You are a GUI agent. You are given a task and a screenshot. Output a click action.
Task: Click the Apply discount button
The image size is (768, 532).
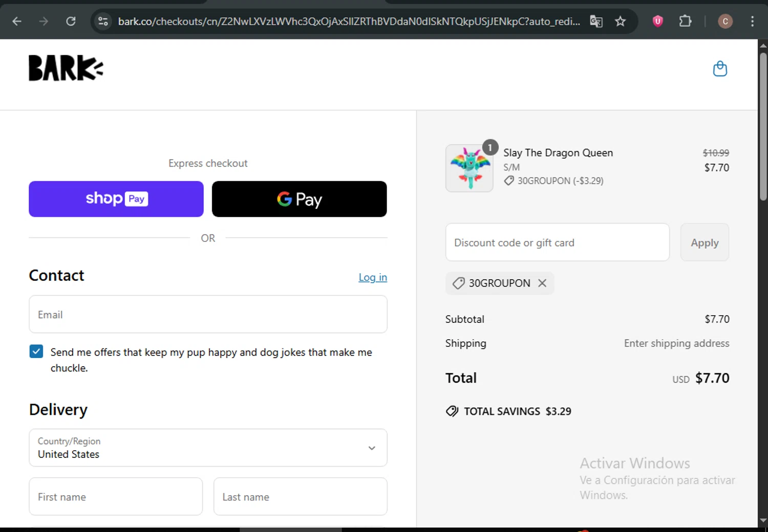(x=705, y=242)
